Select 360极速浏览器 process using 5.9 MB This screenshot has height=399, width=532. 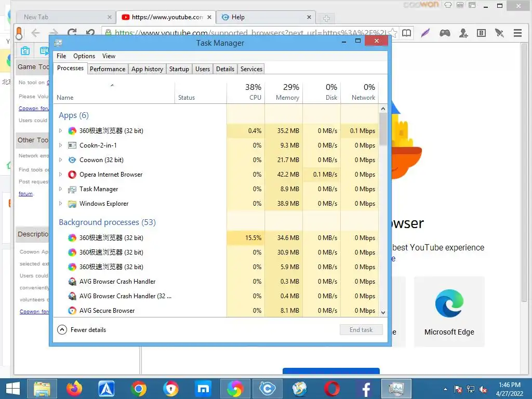(x=216, y=267)
